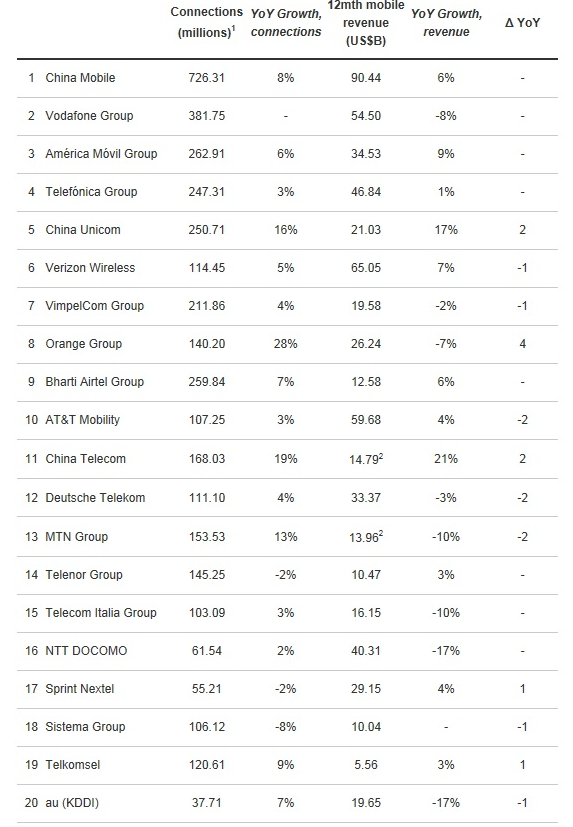The width and height of the screenshot is (573, 827).
Task: Click the China Mobile operator name
Action: coord(80,78)
